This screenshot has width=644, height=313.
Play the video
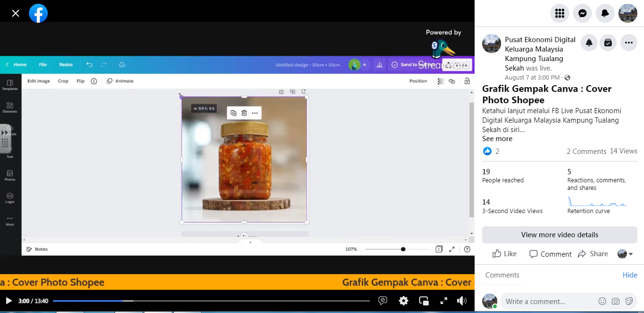pyautogui.click(x=8, y=301)
